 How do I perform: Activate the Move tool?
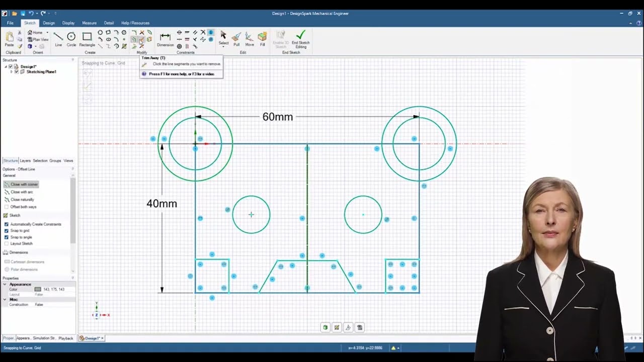coord(250,38)
